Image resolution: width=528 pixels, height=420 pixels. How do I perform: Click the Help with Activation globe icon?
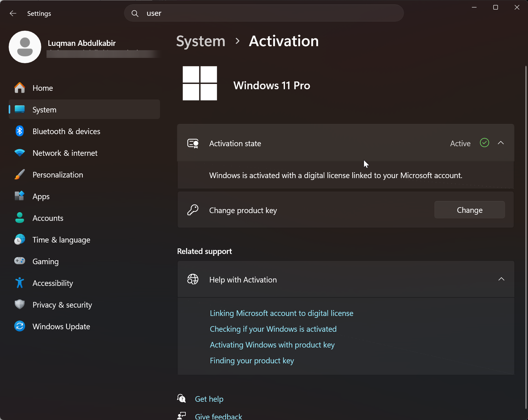click(x=193, y=279)
